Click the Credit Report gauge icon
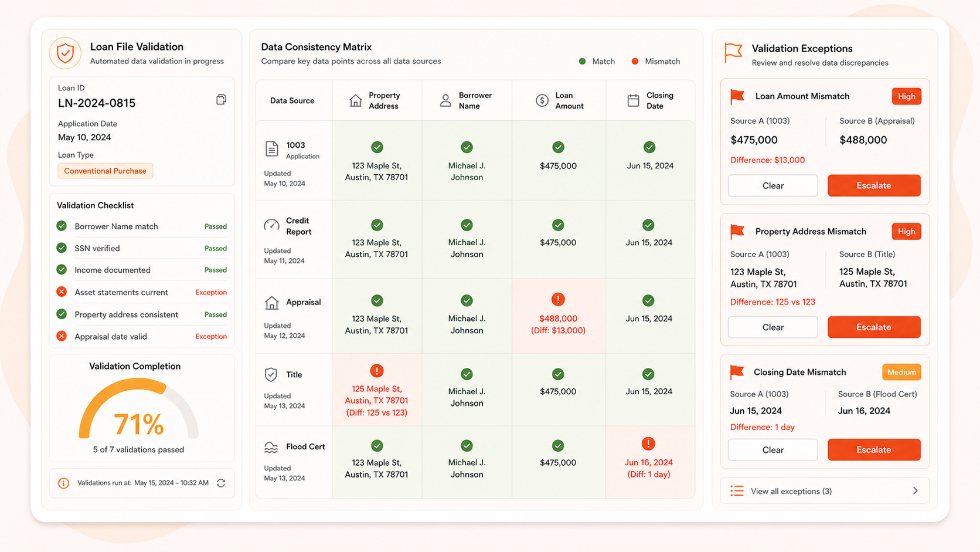The width and height of the screenshot is (980, 552). [271, 225]
